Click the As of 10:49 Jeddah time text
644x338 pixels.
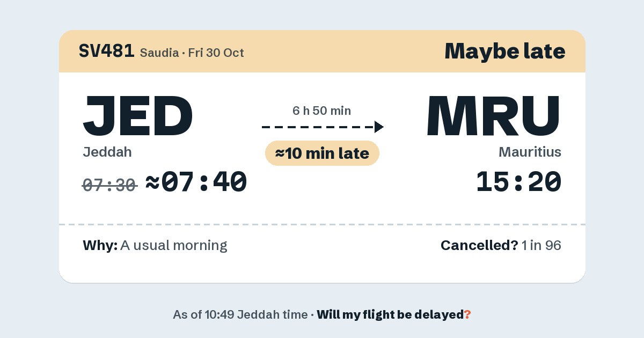(240, 314)
